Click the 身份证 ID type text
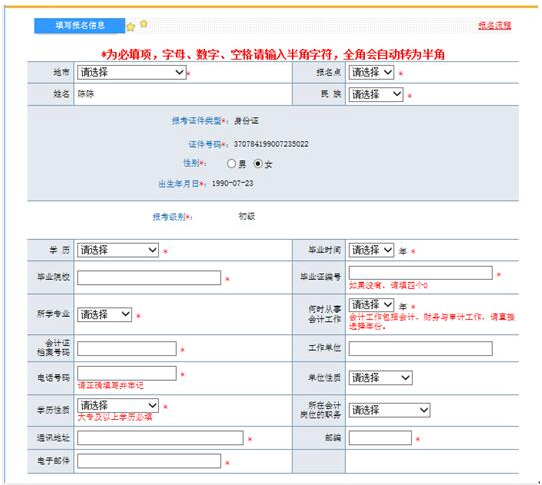The image size is (542, 485). pos(246,121)
